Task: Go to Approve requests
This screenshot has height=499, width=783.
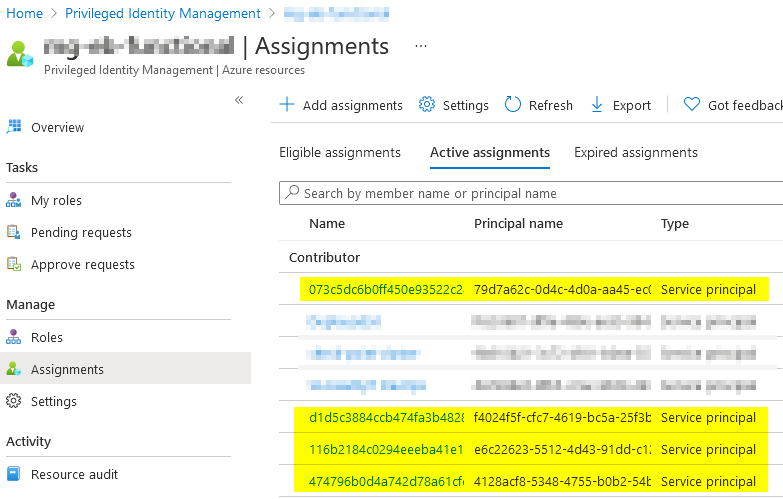Action: point(83,264)
